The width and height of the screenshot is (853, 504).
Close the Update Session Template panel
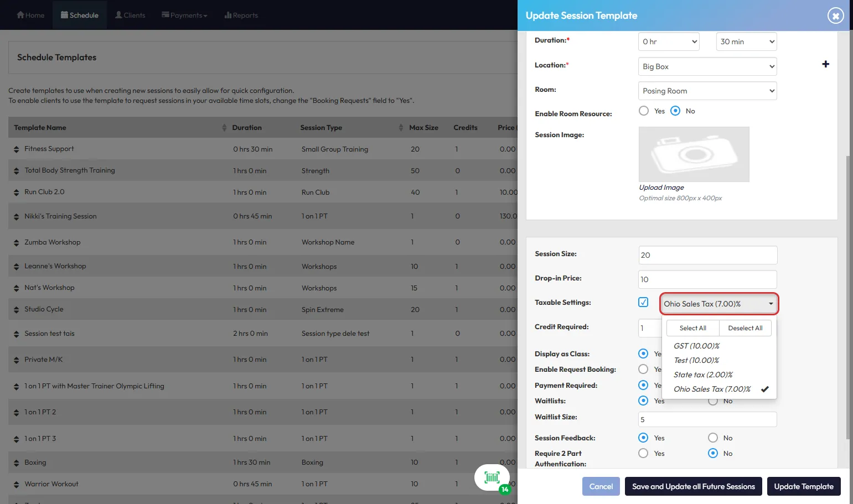(x=835, y=16)
